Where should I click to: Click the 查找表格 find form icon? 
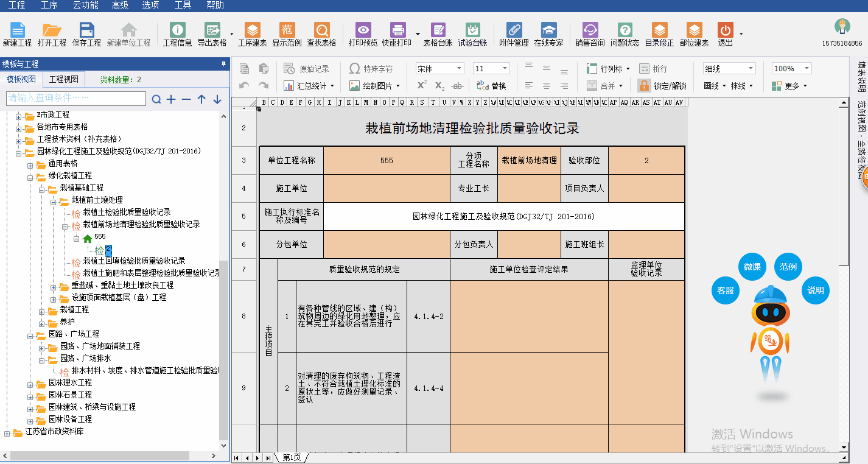[x=321, y=34]
